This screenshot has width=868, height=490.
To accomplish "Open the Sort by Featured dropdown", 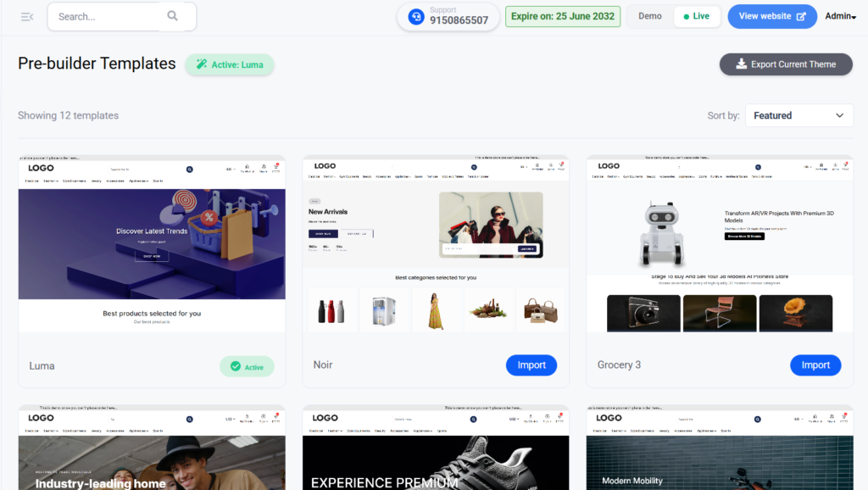I will [x=798, y=115].
